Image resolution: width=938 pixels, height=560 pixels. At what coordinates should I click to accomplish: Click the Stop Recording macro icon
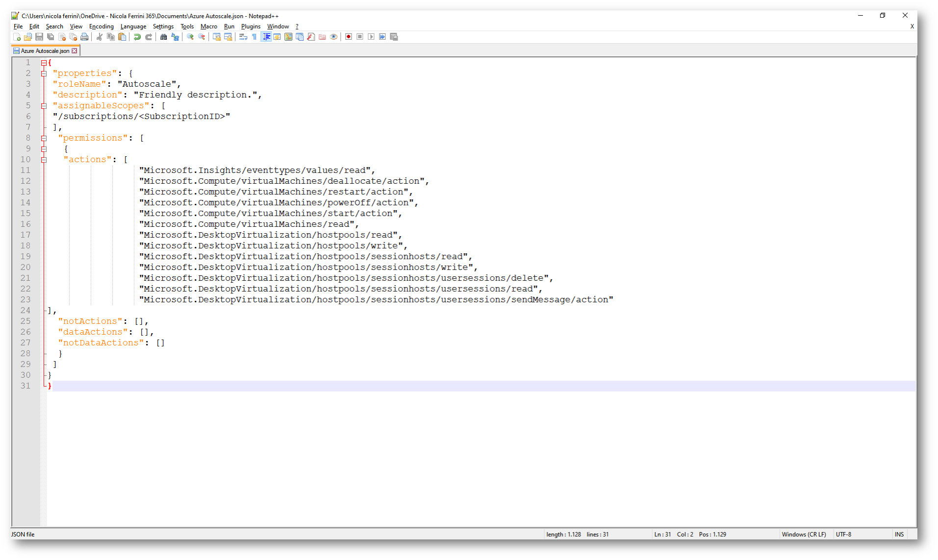pyautogui.click(x=360, y=37)
